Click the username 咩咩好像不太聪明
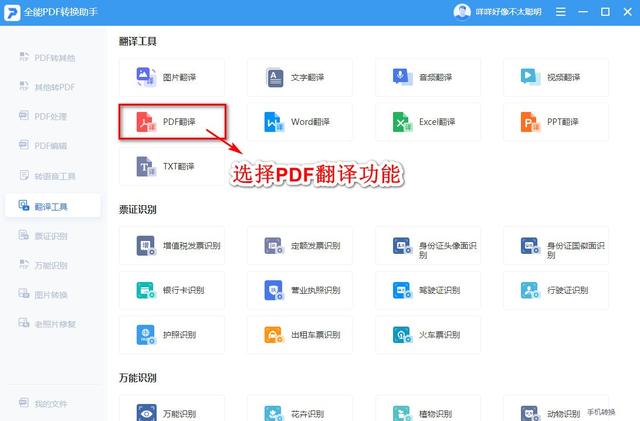Screen dimensions: 640x421 pos(509,12)
